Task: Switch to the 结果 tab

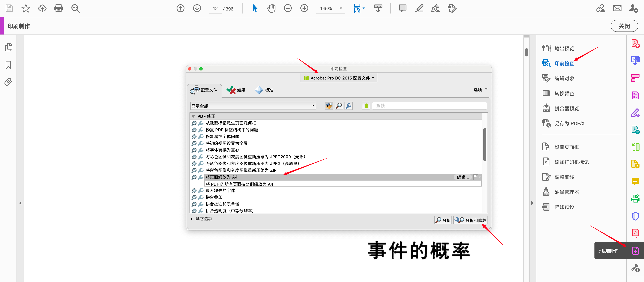Action: [x=236, y=90]
